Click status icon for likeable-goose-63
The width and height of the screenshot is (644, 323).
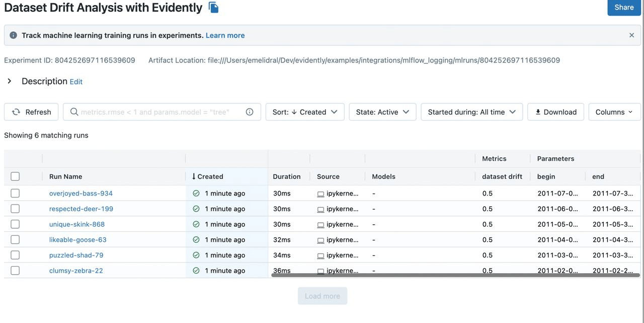(196, 240)
